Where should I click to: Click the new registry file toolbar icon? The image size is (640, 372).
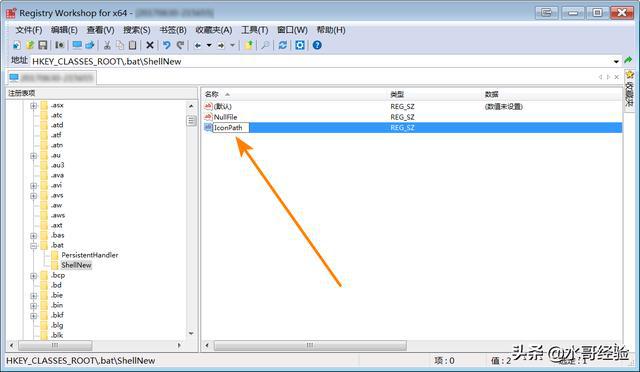(17, 45)
